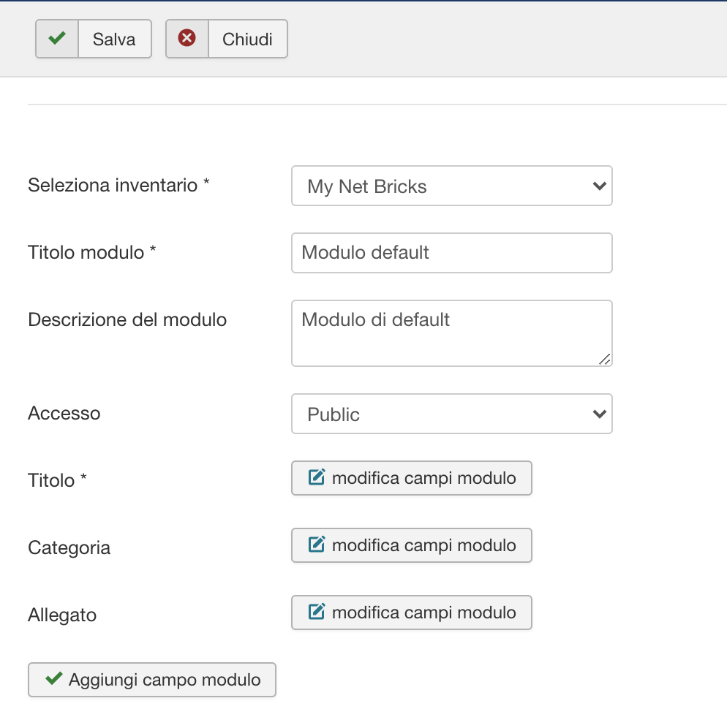Open the Public access level selector
Screen dimensions: 727x728
(x=451, y=414)
